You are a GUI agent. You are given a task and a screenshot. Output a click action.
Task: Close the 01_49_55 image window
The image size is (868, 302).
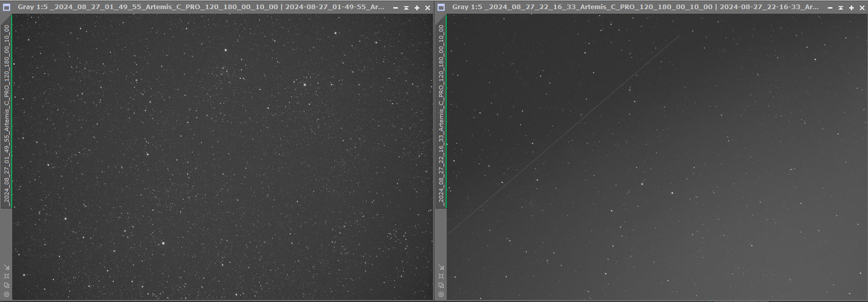coord(427,8)
